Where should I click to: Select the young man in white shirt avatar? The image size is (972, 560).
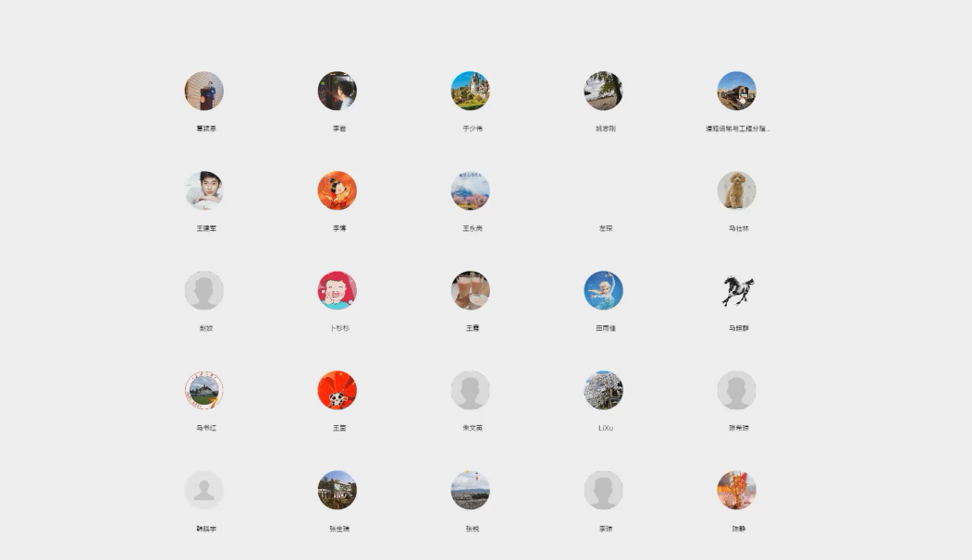(x=203, y=191)
